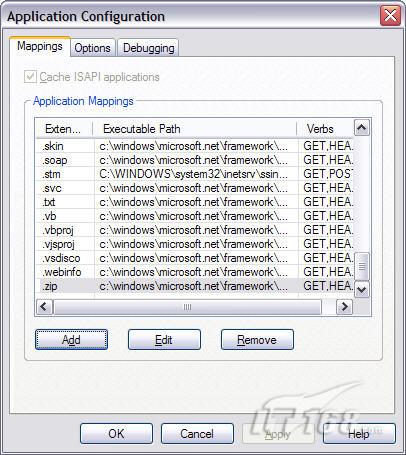
Task: Click the horizontal scrollbar thumb
Action: 187,307
